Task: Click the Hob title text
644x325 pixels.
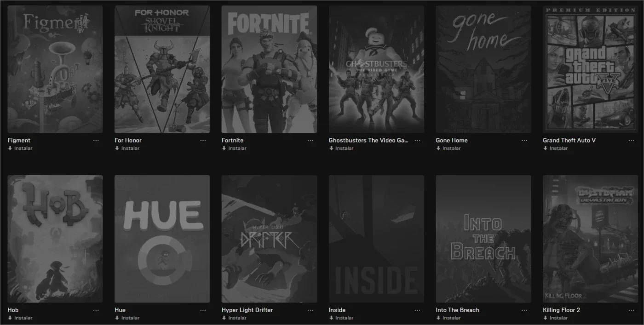Action: click(x=13, y=310)
